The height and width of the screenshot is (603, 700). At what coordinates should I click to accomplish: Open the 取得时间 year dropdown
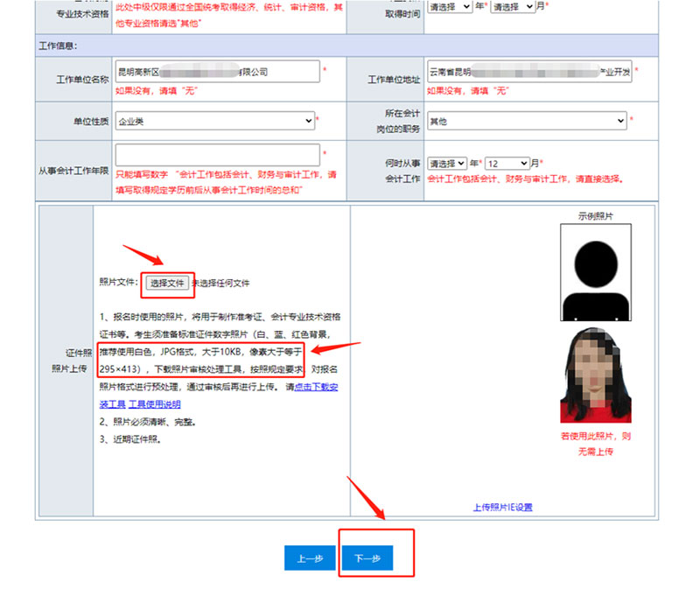click(449, 6)
